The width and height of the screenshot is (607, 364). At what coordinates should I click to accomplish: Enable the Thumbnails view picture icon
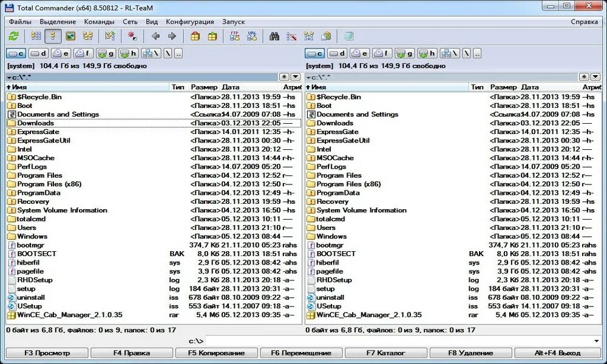70,36
